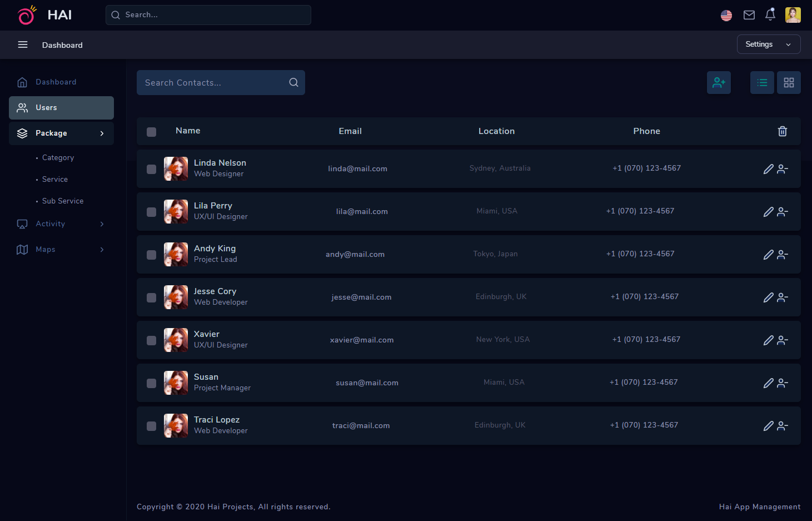Expand the Activity menu chevron

[102, 224]
